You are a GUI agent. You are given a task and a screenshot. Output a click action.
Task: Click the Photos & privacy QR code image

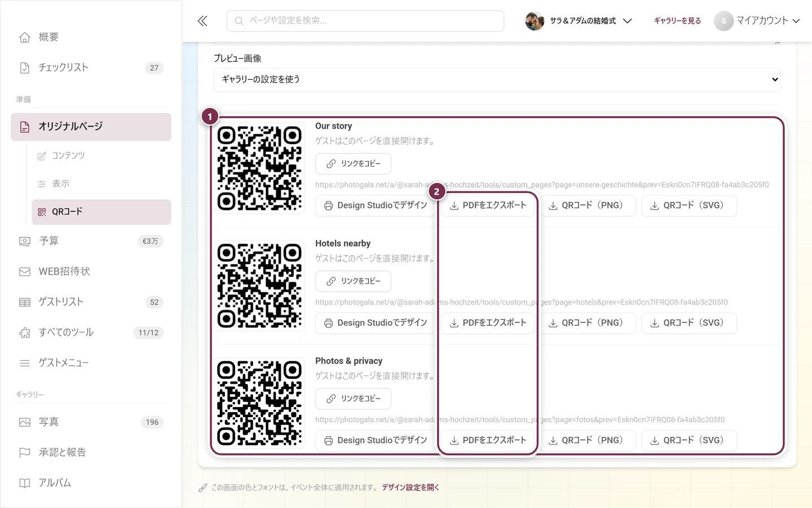[259, 403]
